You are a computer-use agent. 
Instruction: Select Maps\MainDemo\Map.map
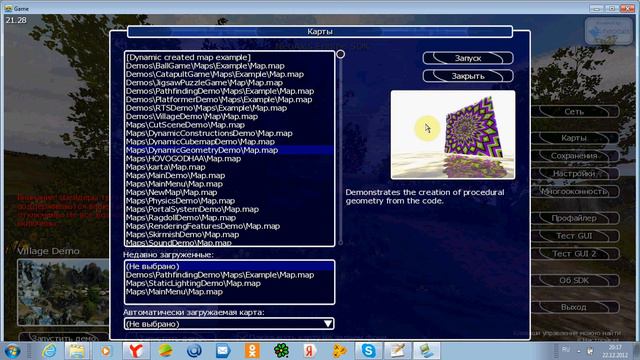click(x=229, y=176)
